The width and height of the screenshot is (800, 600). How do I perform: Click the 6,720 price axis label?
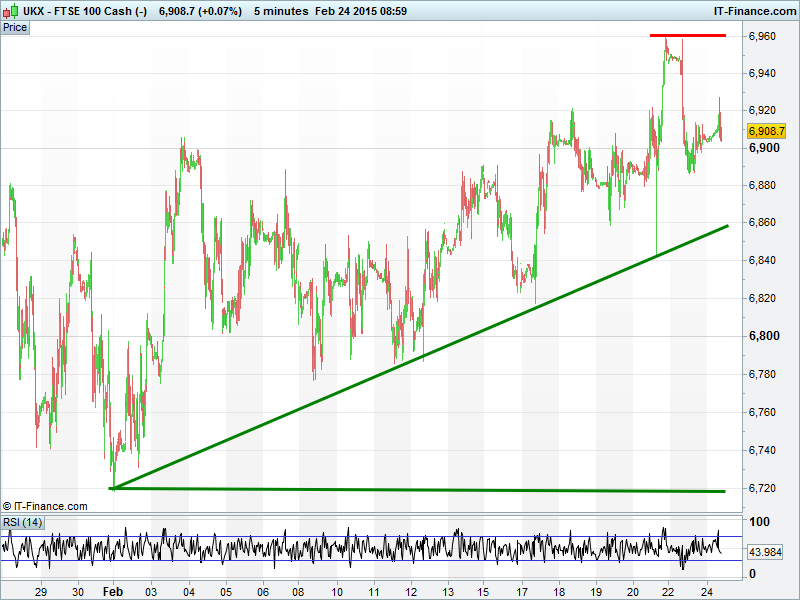[762, 488]
